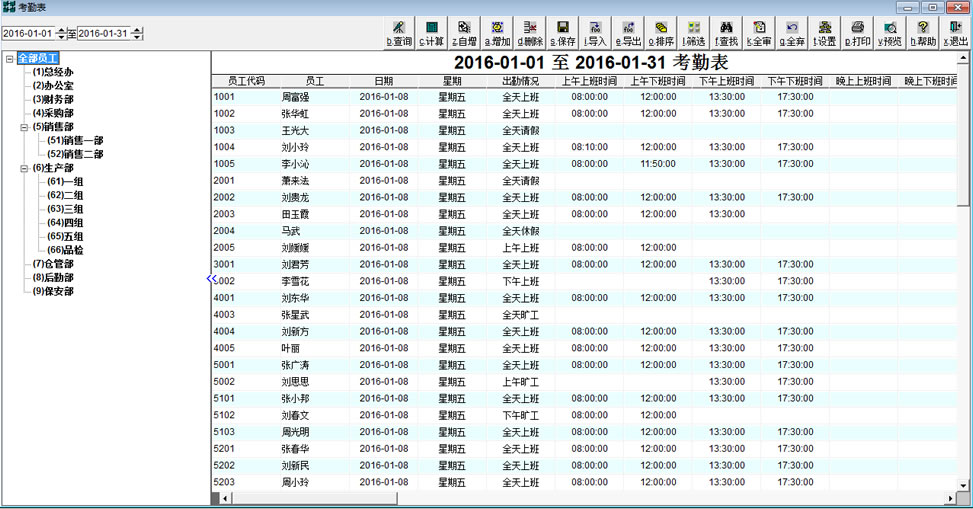The image size is (973, 509).
Task: Click the 保存 (save) toolbar icon
Action: pos(563,33)
